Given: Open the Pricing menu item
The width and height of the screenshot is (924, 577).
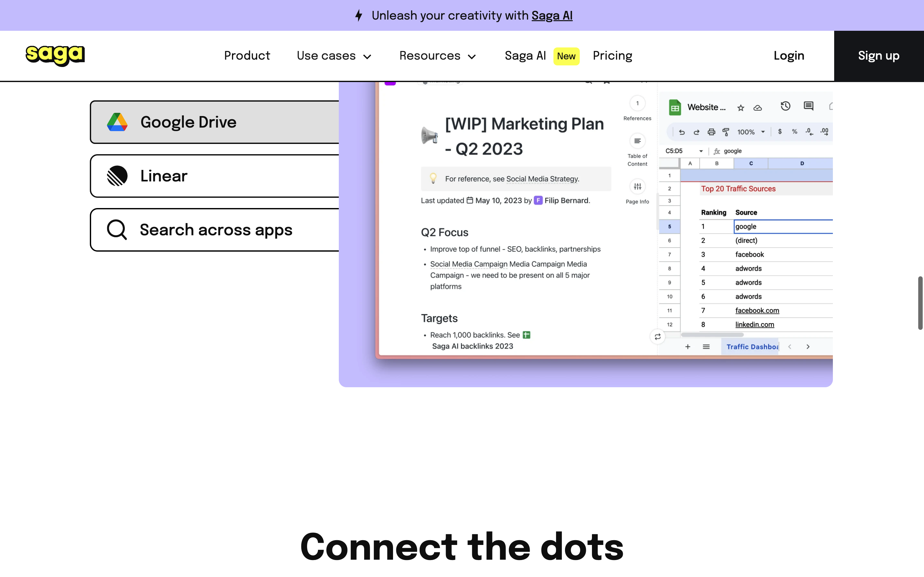Looking at the screenshot, I should [x=612, y=56].
